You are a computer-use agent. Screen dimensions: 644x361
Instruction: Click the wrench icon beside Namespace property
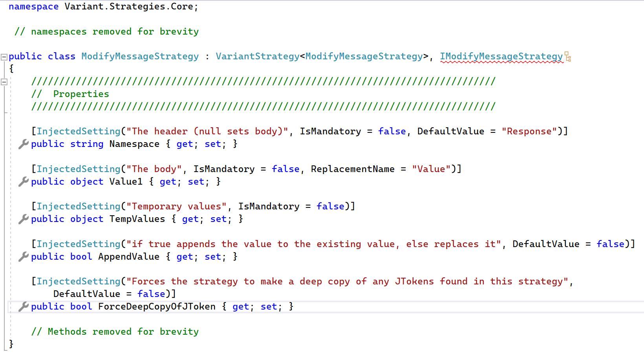[x=23, y=144]
